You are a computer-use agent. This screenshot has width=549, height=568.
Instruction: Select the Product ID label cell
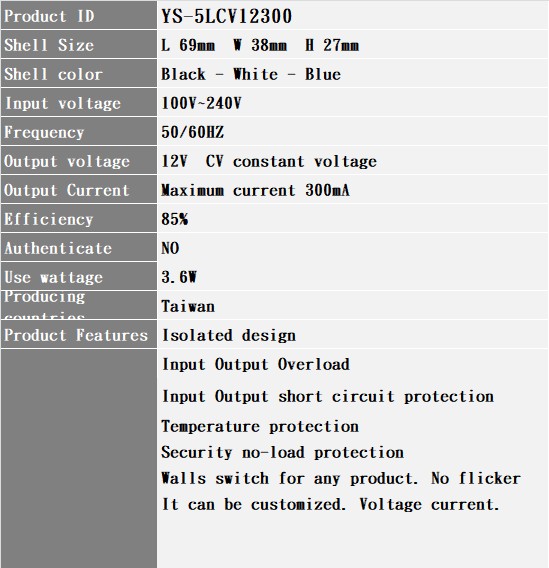click(79, 15)
